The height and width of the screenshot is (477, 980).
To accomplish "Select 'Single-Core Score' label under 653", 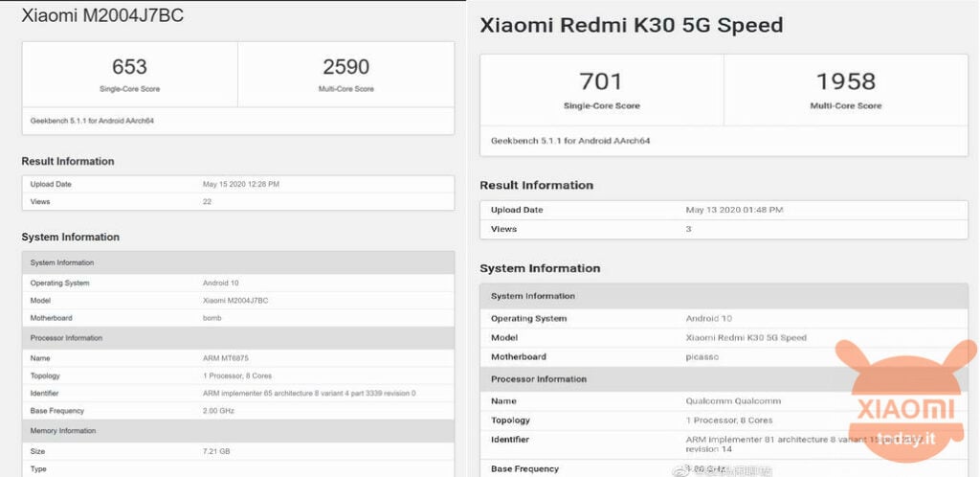I will click(x=129, y=89).
